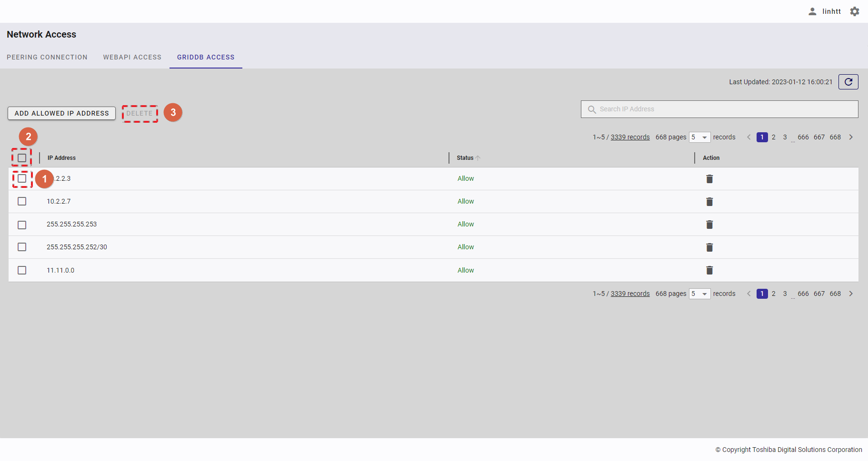Expand the bottom records-per-page dropdown
The height and width of the screenshot is (461, 868).
coord(699,294)
